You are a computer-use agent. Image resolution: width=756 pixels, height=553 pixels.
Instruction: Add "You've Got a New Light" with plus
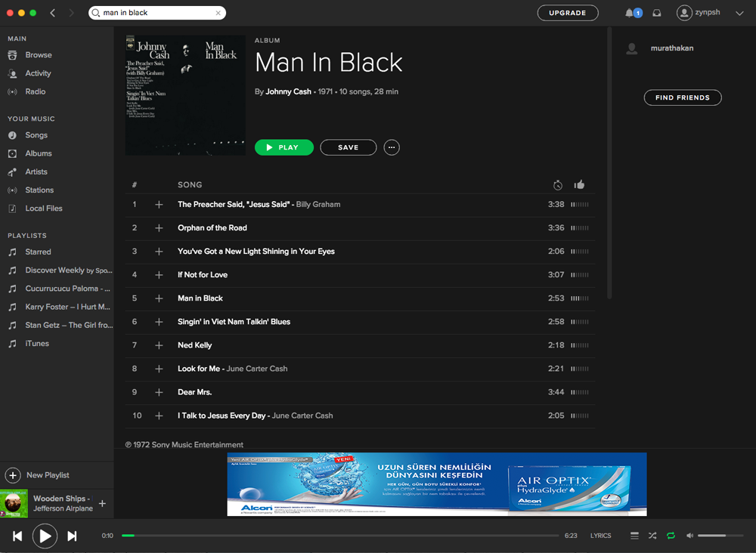(x=159, y=252)
